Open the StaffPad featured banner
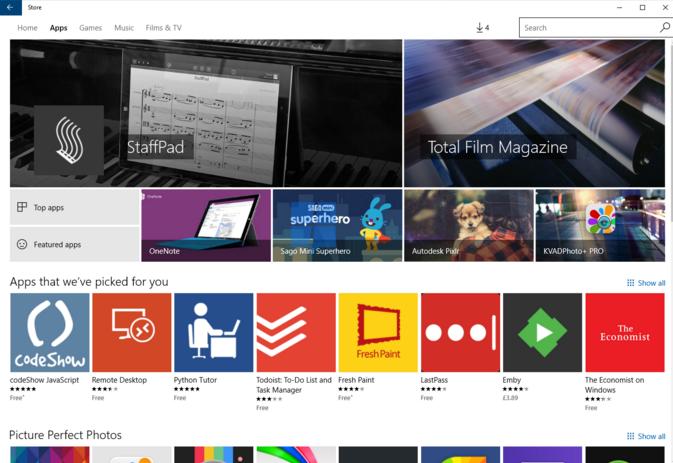This screenshot has height=463, width=673. 206,113
